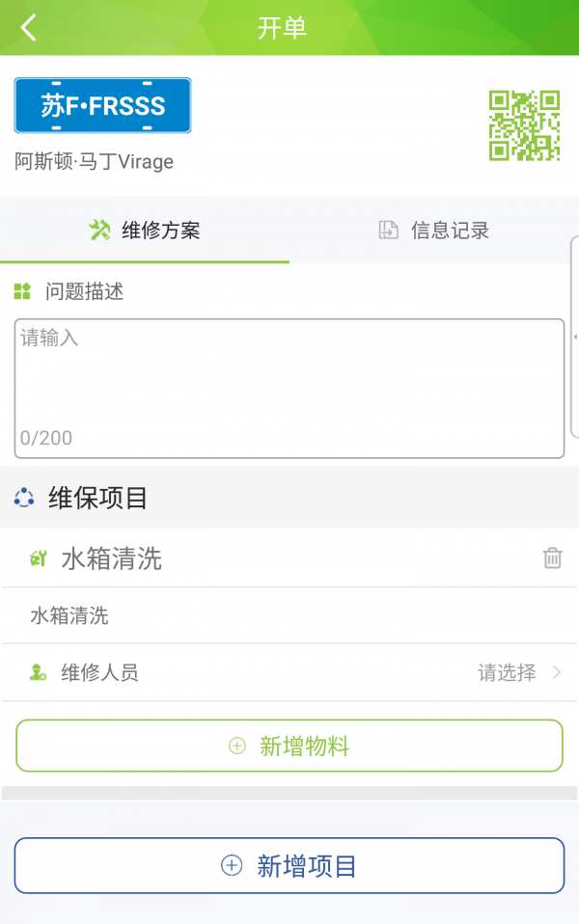Delete 水箱清洗 using the trash icon
This screenshot has height=924, width=579.
click(551, 557)
